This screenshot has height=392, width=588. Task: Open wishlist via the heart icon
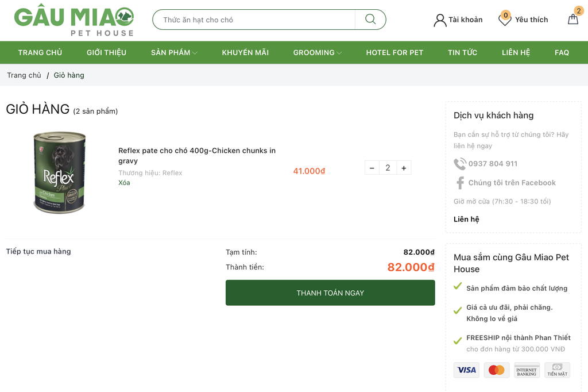click(505, 20)
